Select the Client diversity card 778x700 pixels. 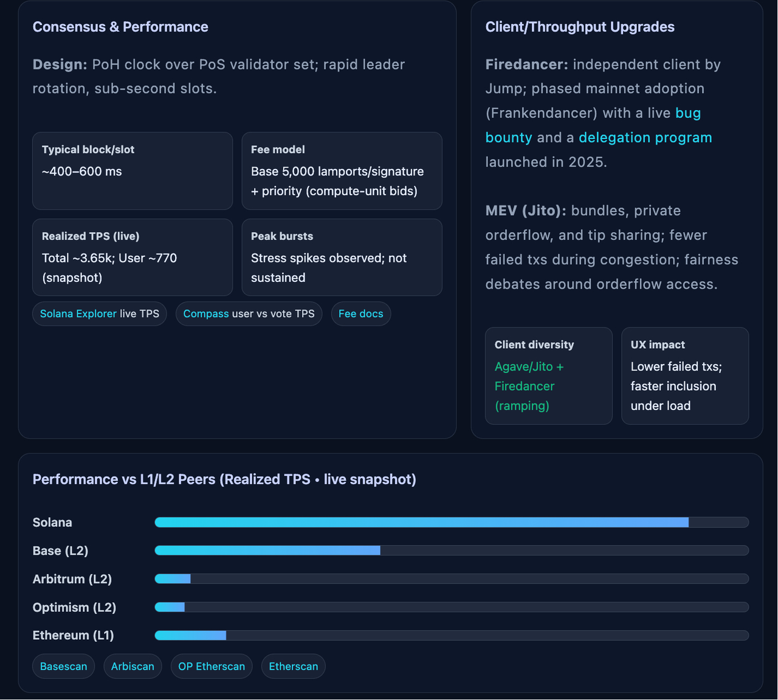click(549, 376)
